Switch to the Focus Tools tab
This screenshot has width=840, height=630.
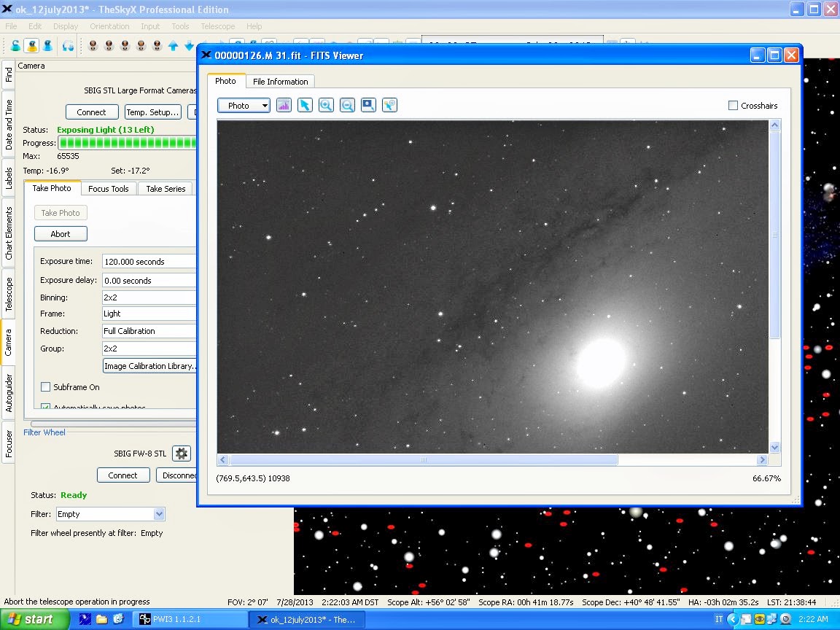pos(108,189)
